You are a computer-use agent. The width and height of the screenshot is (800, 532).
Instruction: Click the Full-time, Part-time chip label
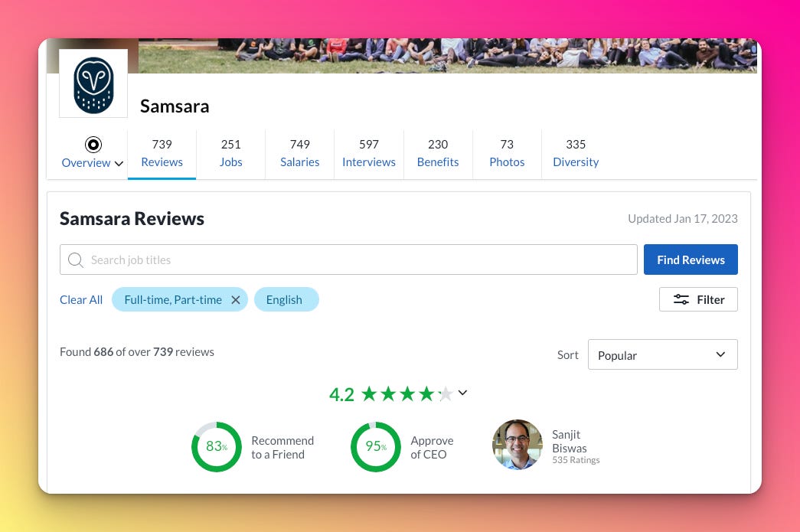173,300
